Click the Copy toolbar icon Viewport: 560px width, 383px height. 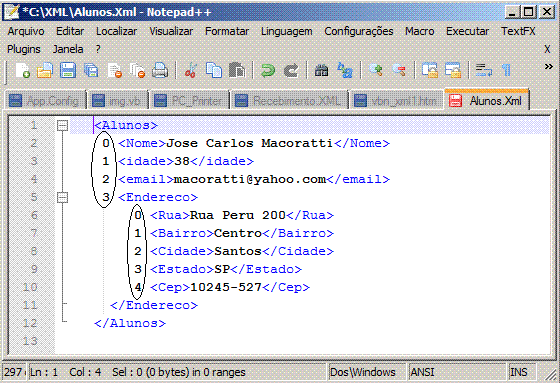(214, 70)
